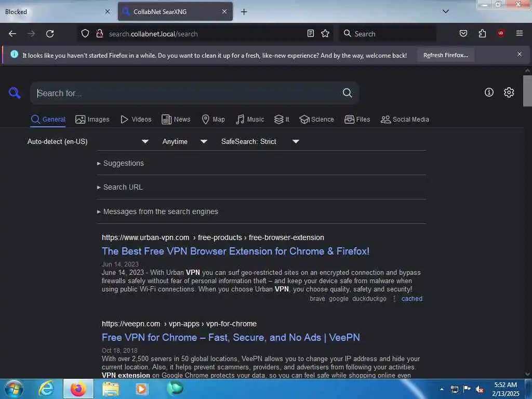Click the Firefox toolbar Search box
This screenshot has height=399, width=532.
(388, 34)
